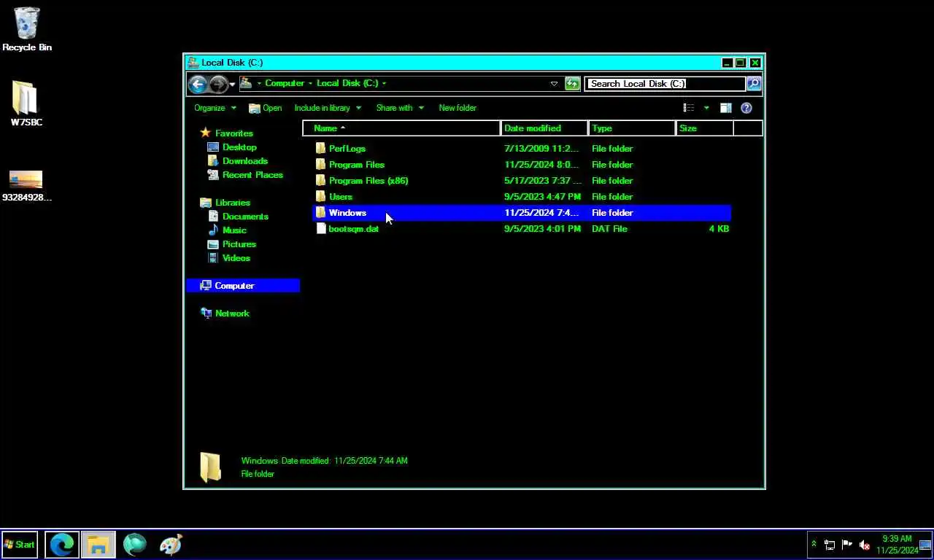Open the Recycle Bin desktop icon
This screenshot has height=560, width=934.
27,29
